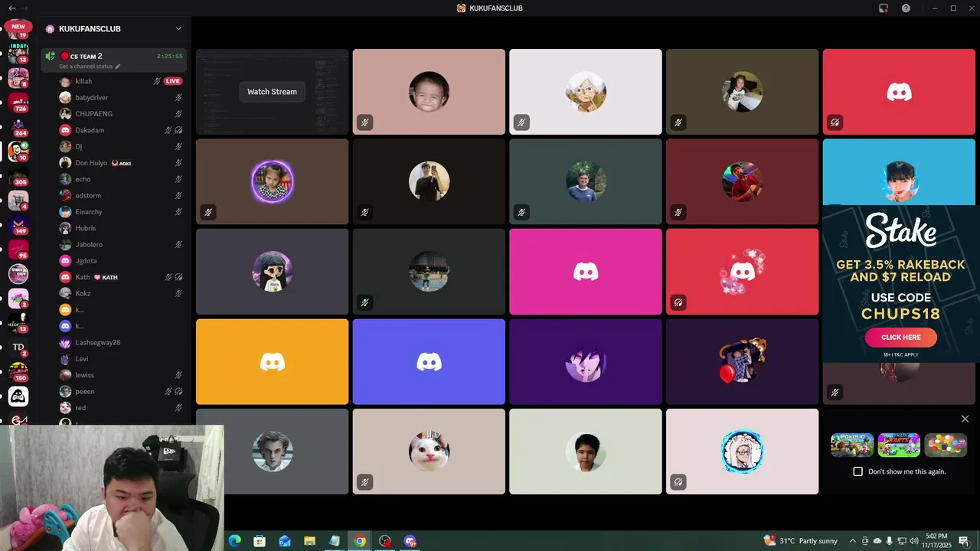
Task: Expand the KUKUFANSCLUB server menu chevron
Action: 178,28
